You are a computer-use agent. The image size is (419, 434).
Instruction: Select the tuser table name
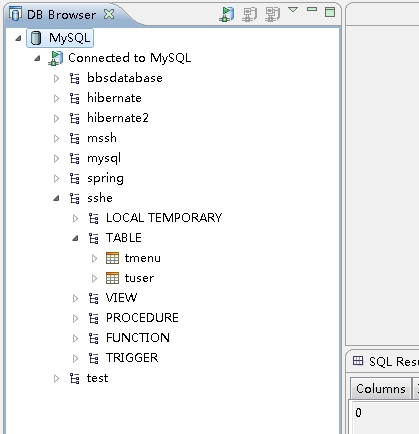(x=139, y=278)
